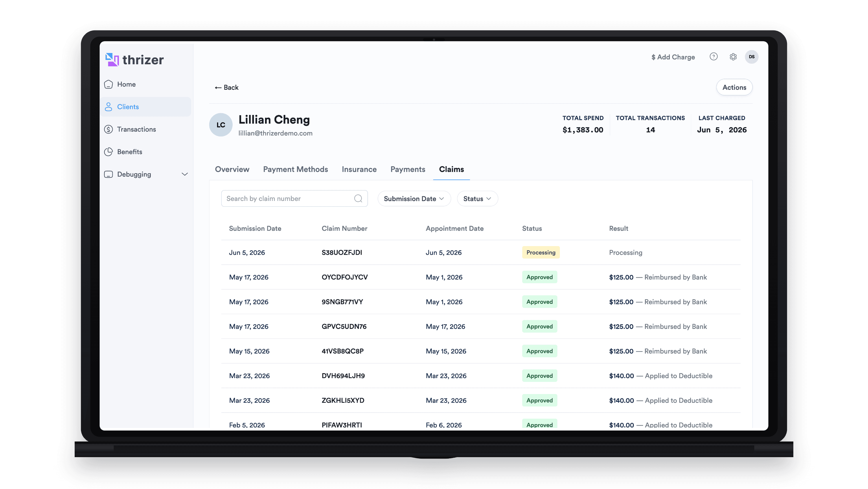Screen dimensions: 868x489
Task: Go Back to the previous page
Action: coord(227,88)
